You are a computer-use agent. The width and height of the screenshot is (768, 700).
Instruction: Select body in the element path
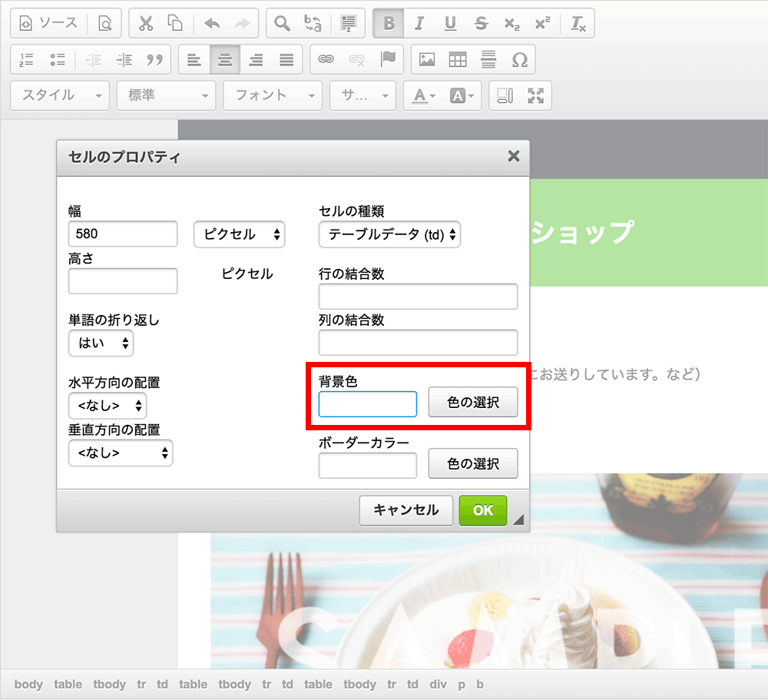pos(28,684)
